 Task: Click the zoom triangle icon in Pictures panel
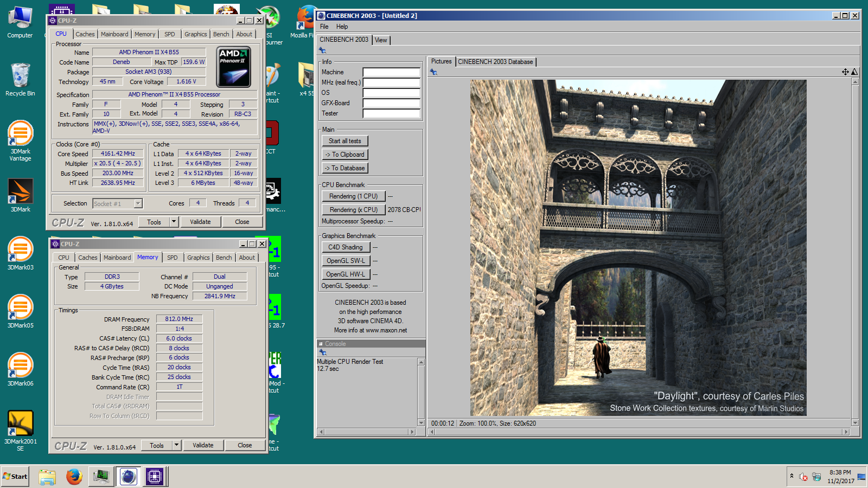point(854,72)
